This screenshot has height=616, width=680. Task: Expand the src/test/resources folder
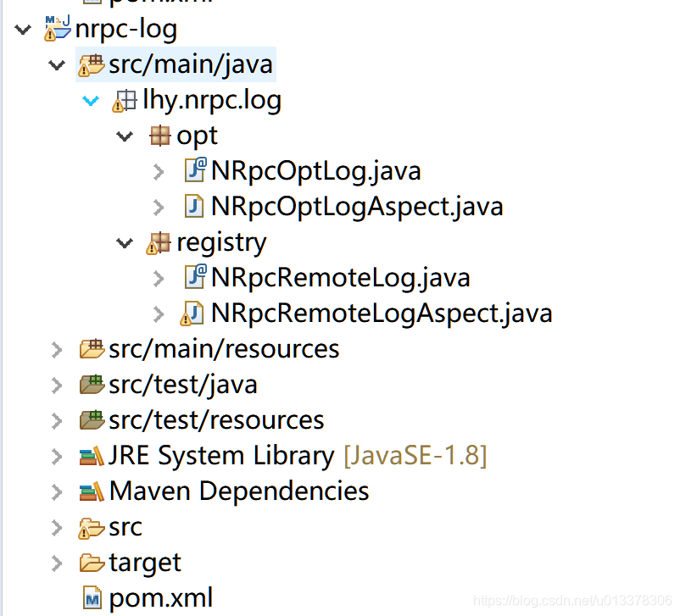(x=56, y=421)
